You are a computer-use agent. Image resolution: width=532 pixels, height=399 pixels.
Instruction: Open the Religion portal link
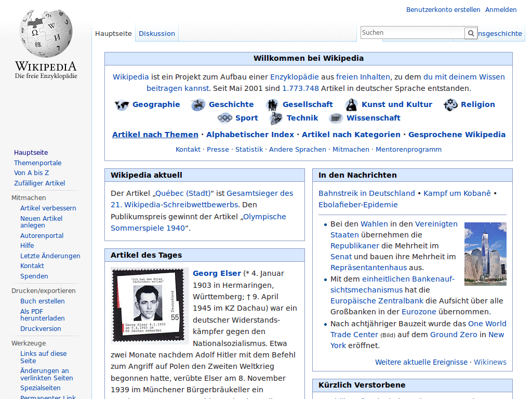pyautogui.click(x=478, y=104)
